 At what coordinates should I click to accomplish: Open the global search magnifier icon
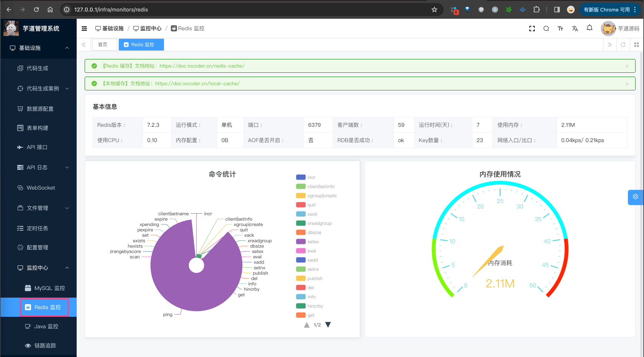pos(546,28)
